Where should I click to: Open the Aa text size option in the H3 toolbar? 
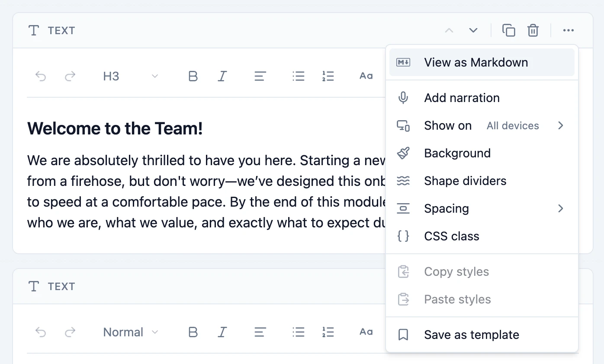pyautogui.click(x=366, y=77)
